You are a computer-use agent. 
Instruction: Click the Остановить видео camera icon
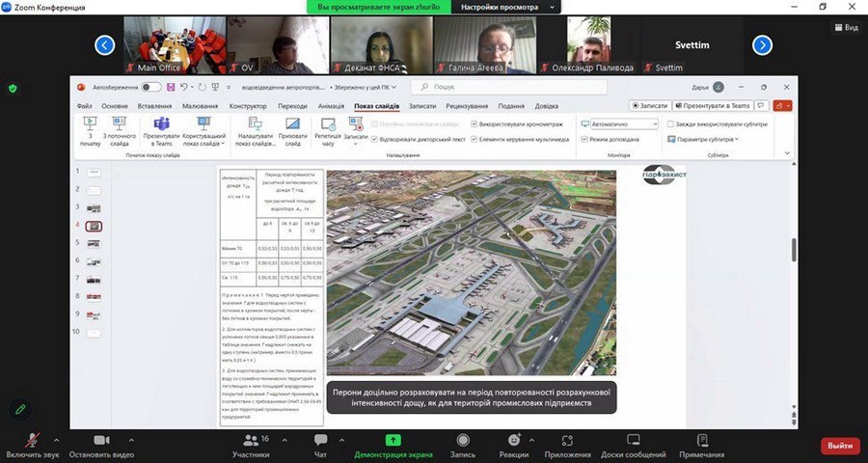pyautogui.click(x=101, y=441)
